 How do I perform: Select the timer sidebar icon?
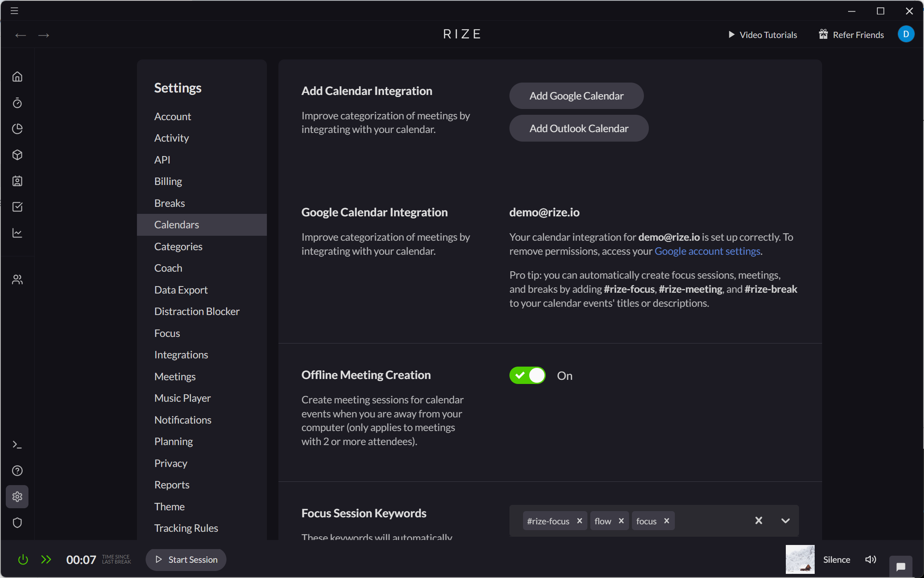coord(17,103)
